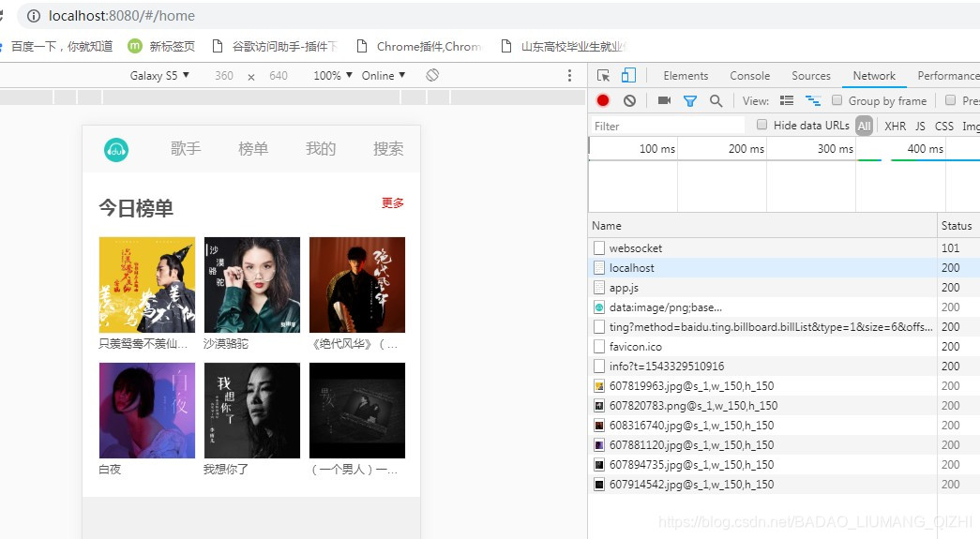Open the Chrome插件 bookmark

pyautogui.click(x=419, y=46)
